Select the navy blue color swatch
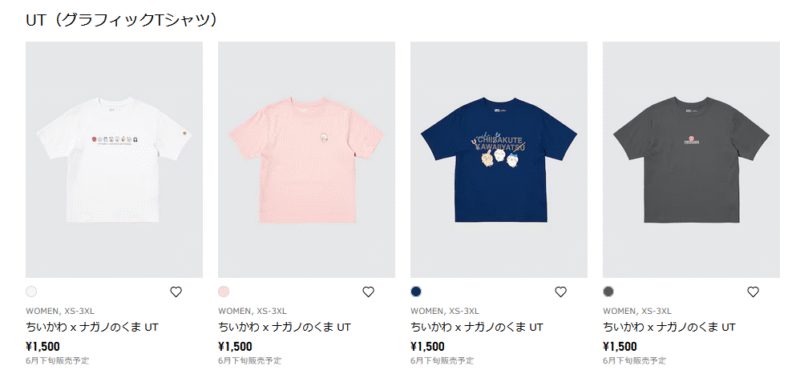 [x=416, y=292]
